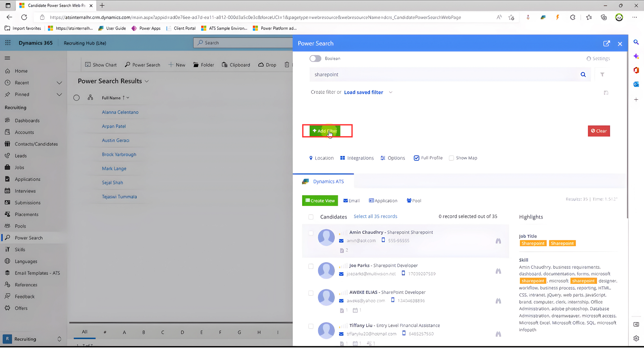Image resolution: width=644 pixels, height=362 pixels.
Task: Click the red Clear button
Action: click(599, 131)
